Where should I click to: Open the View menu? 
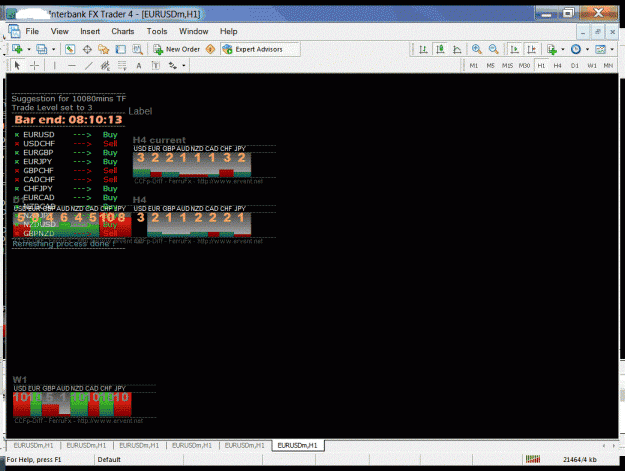coord(59,31)
